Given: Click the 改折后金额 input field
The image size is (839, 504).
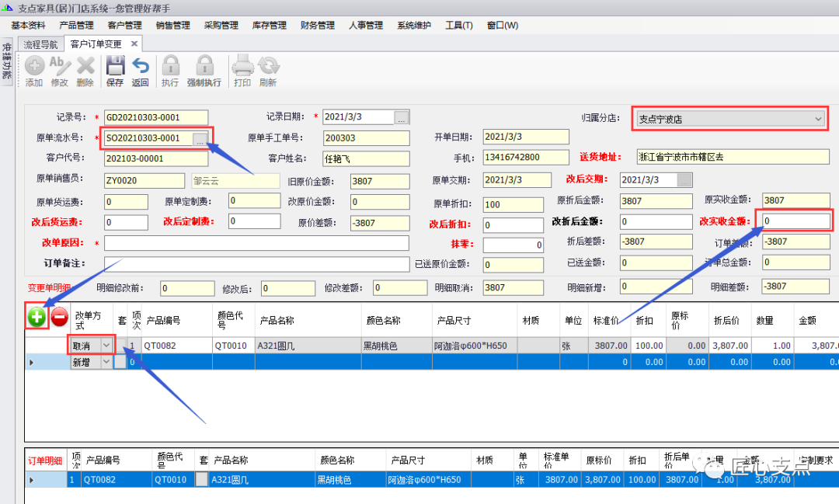Looking at the screenshot, I should [656, 221].
